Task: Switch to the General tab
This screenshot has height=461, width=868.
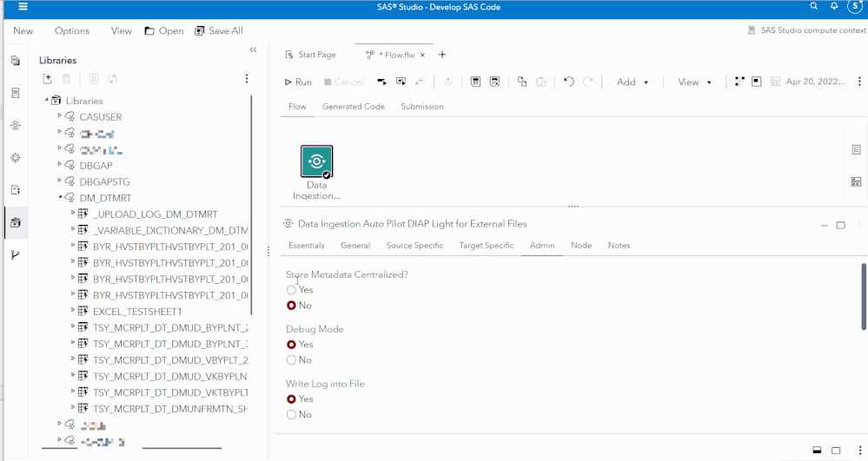Action: 355,245
